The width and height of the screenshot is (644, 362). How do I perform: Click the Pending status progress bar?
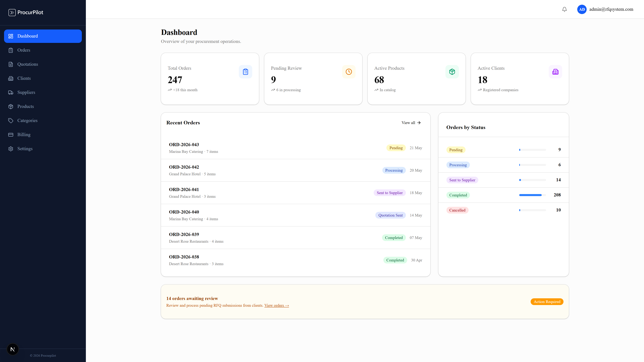[532, 150]
